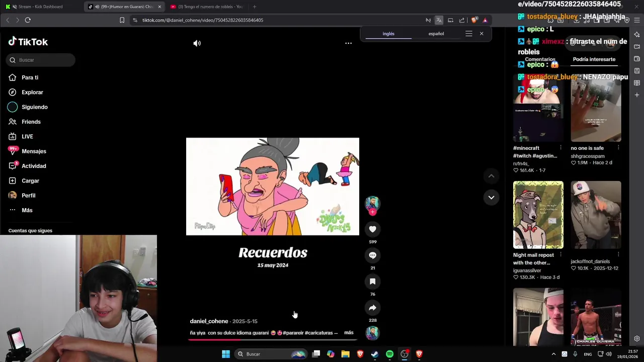The height and width of the screenshot is (362, 644).
Task: Open Cargar to upload a video
Action: pos(30,180)
